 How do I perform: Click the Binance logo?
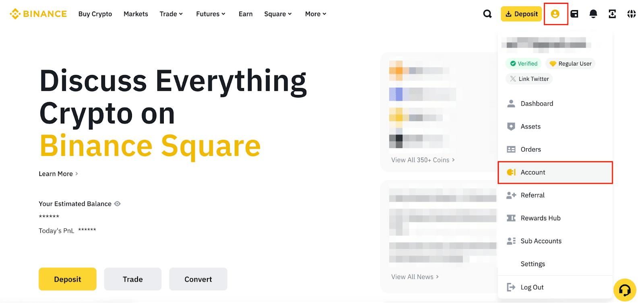(38, 14)
